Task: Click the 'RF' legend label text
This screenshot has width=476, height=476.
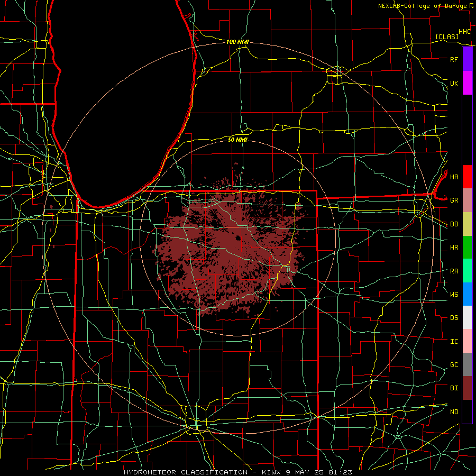Action: pyautogui.click(x=454, y=59)
